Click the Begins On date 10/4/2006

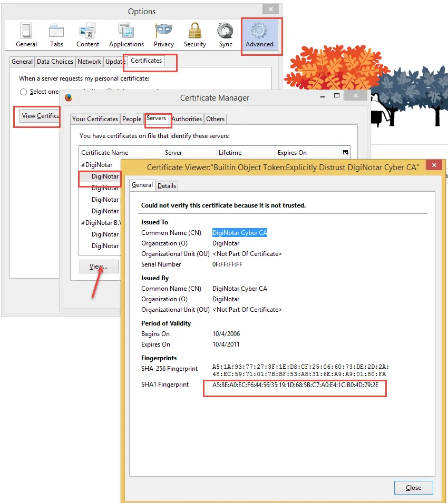click(x=226, y=334)
